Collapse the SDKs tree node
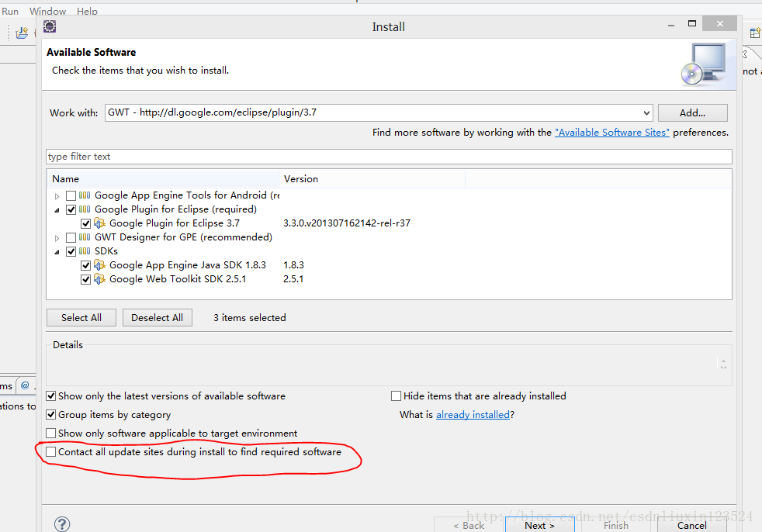Screen dimensions: 762x532 point(57,252)
